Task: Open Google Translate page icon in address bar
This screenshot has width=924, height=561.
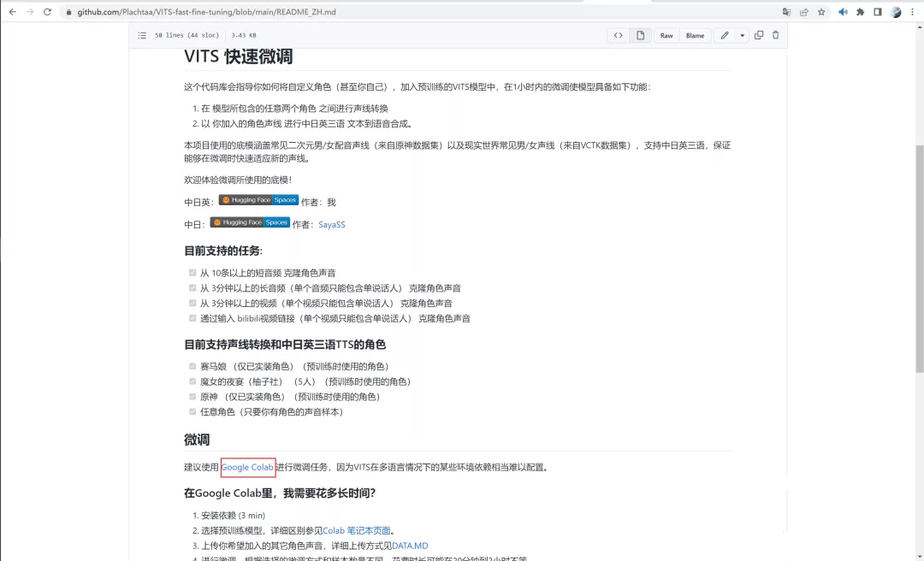Action: pyautogui.click(x=787, y=12)
